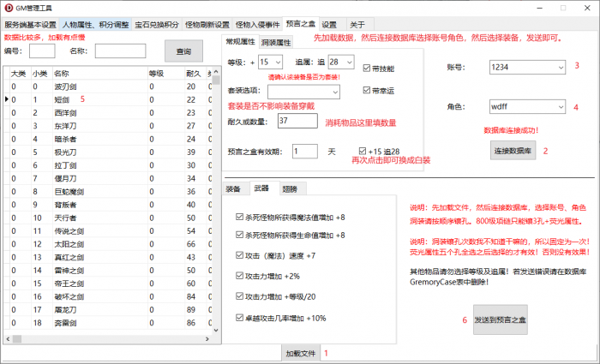Viewport: 600px width, 364px height.
Task: Click the 查询 search button
Action: point(183,51)
